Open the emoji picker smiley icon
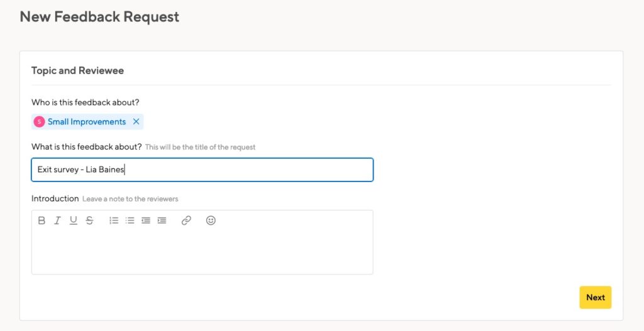The image size is (644, 331). (211, 220)
